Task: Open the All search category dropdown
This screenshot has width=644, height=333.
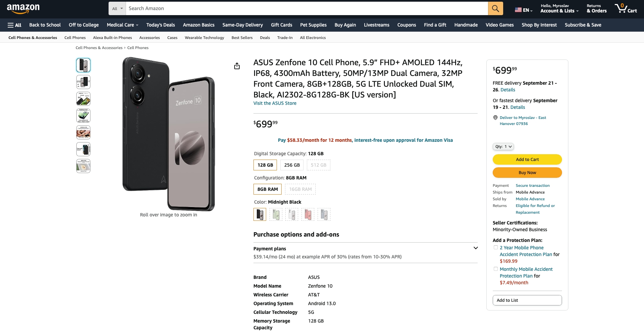Action: pyautogui.click(x=117, y=8)
